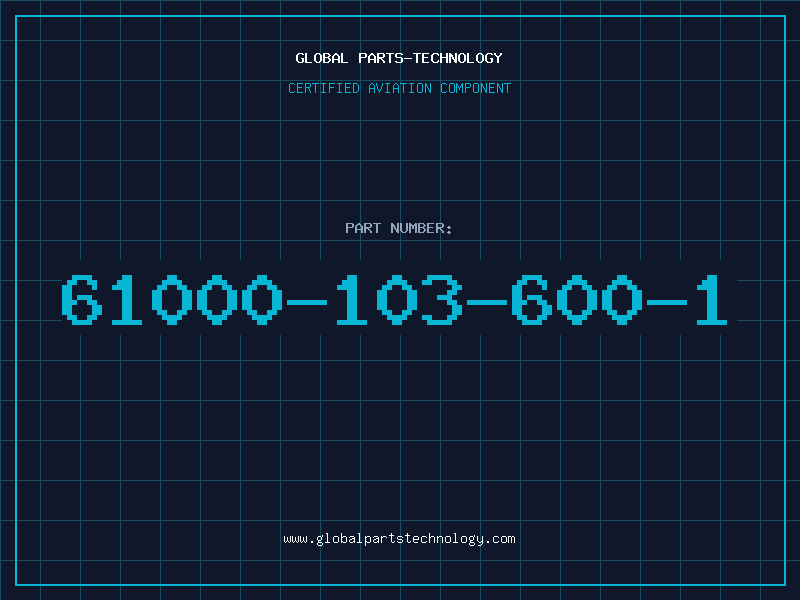Open the www.globalpartstechnology.com link
The height and width of the screenshot is (600, 800).
(399, 539)
